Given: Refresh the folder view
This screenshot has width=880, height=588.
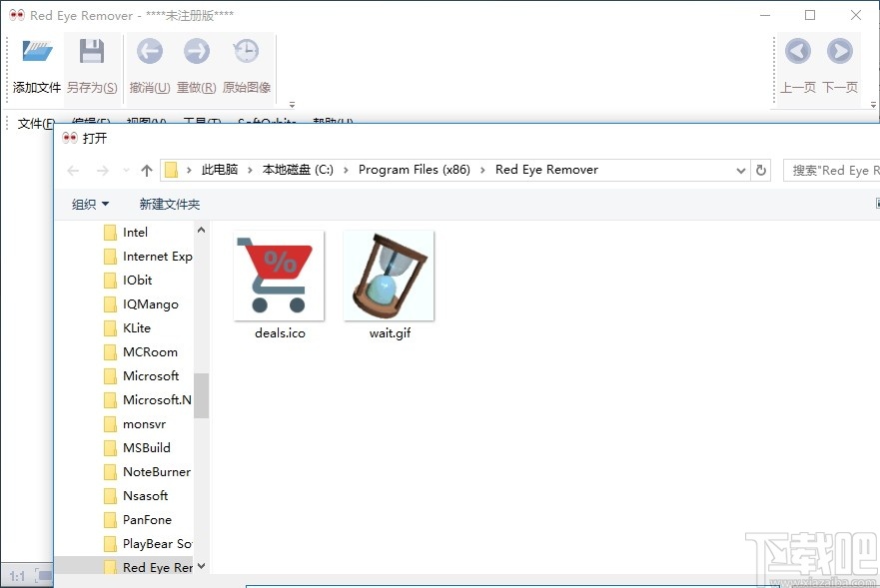Looking at the screenshot, I should pos(761,170).
